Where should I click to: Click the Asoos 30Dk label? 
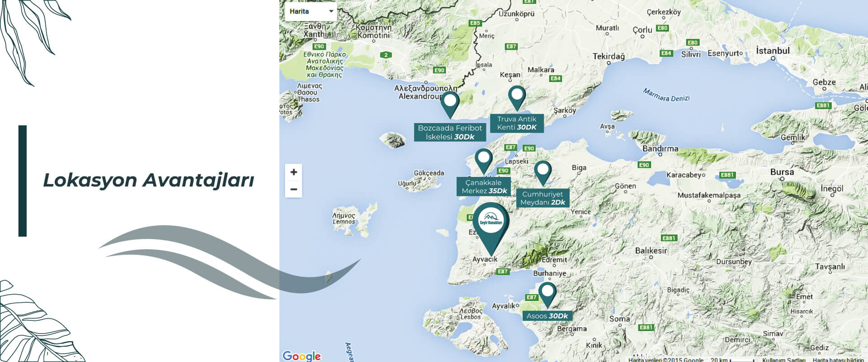(547, 316)
